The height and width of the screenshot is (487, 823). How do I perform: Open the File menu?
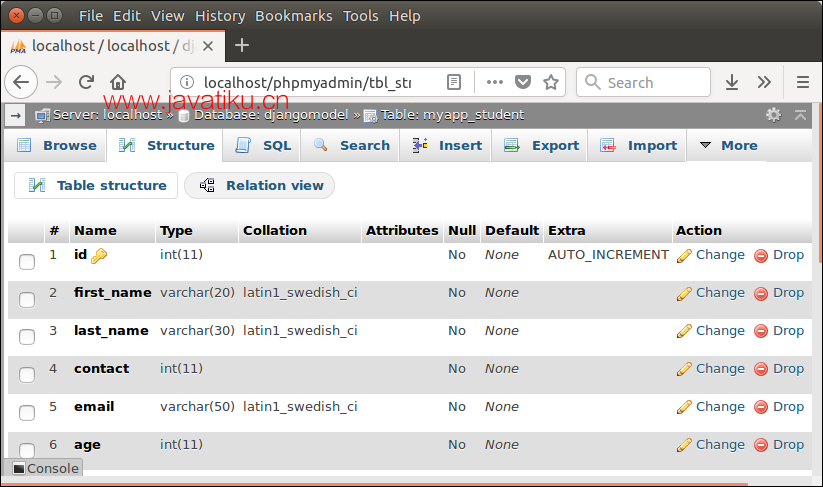click(x=91, y=16)
